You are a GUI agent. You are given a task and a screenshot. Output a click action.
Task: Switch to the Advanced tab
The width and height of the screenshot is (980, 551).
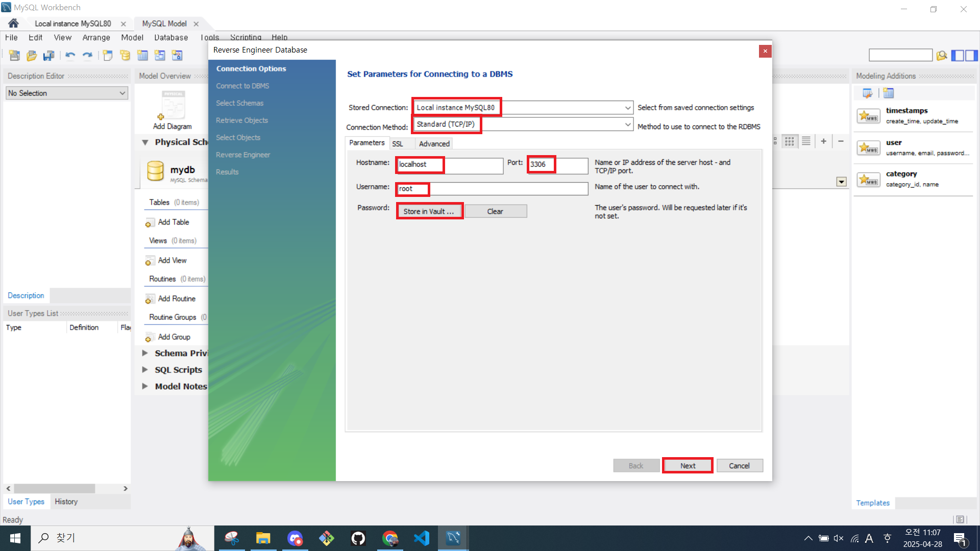point(434,144)
